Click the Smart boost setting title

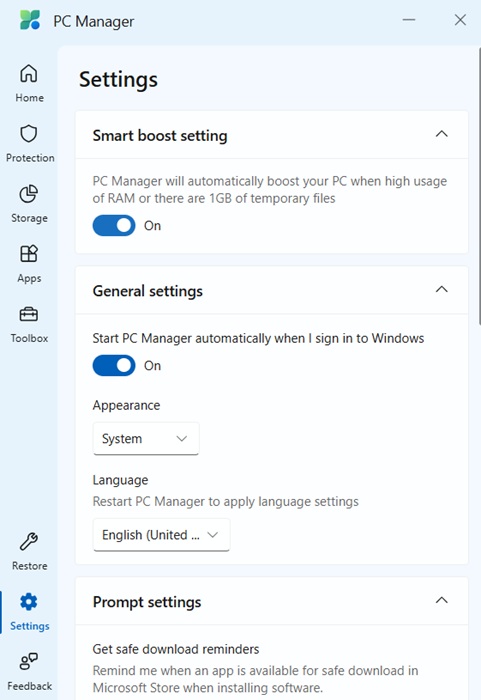pos(160,135)
